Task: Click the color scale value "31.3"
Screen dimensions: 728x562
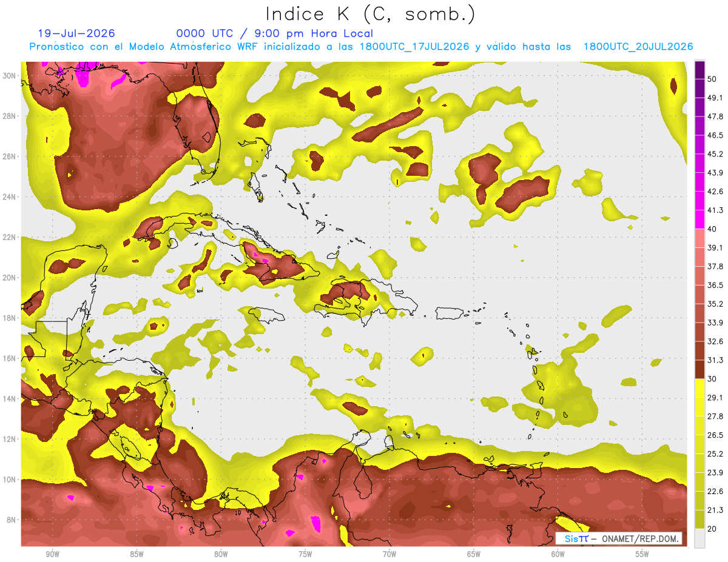Action: click(x=715, y=360)
